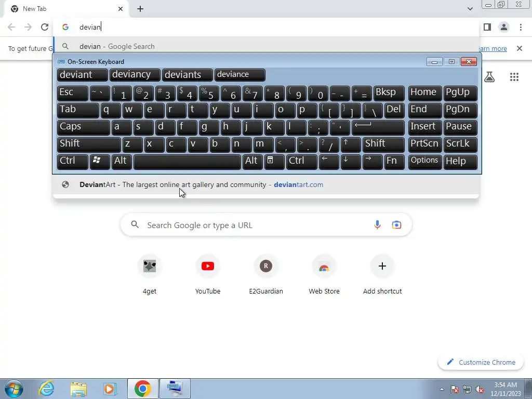Open the Chrome Labs flask icon
This screenshot has width=532, height=399.
pos(489,77)
